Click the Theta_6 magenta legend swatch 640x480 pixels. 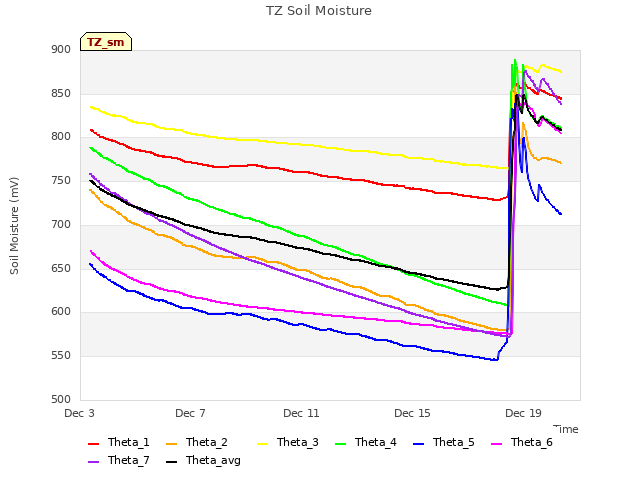coord(496,444)
